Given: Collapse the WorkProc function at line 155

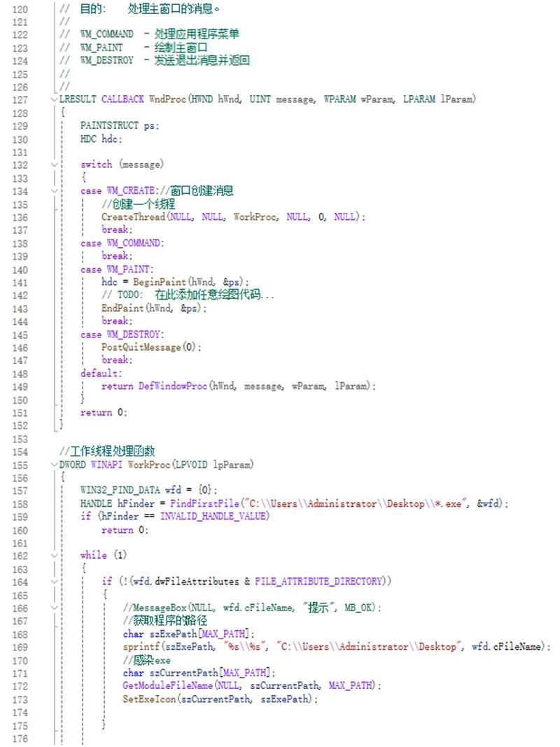Looking at the screenshot, I should 55,465.
